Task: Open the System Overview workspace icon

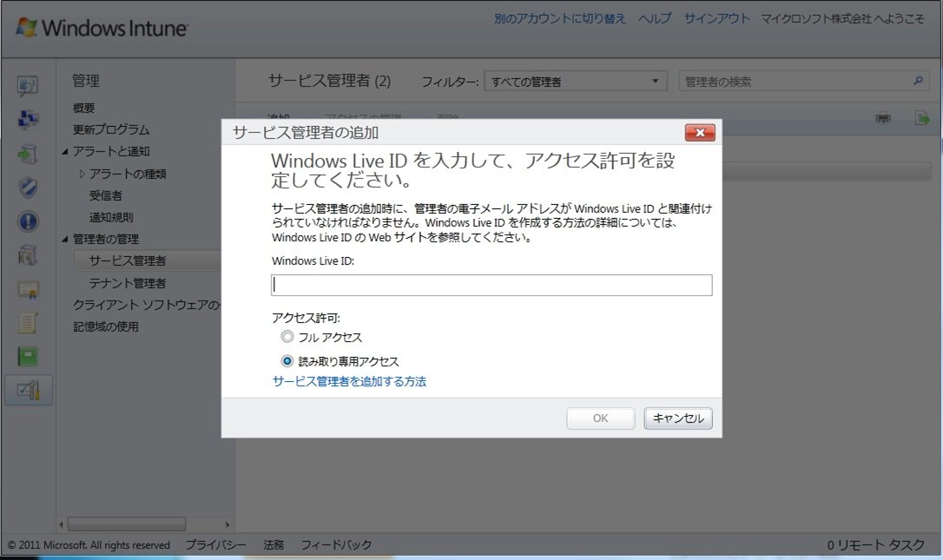Action: tap(28, 86)
